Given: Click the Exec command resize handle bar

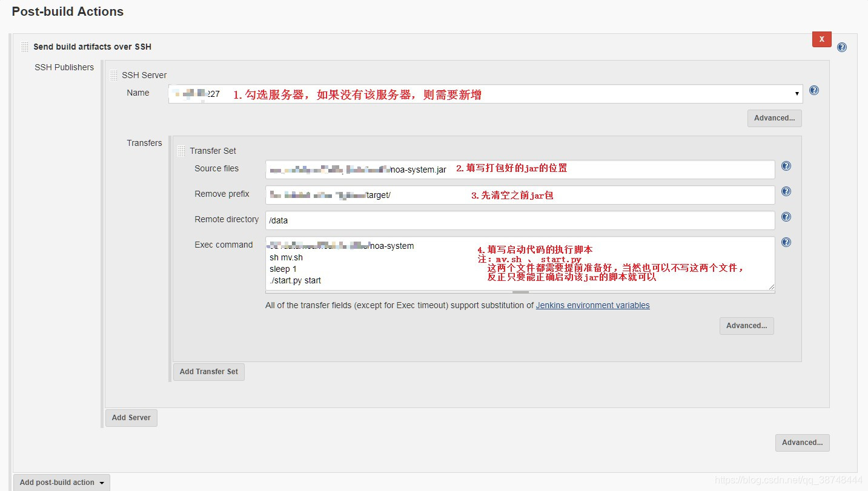Looking at the screenshot, I should click(520, 292).
